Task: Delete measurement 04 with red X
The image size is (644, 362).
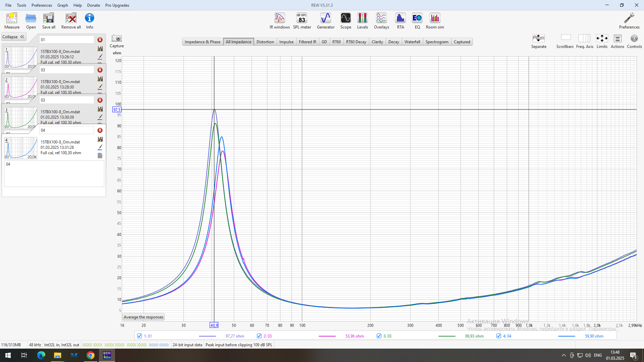Action: coord(100,130)
